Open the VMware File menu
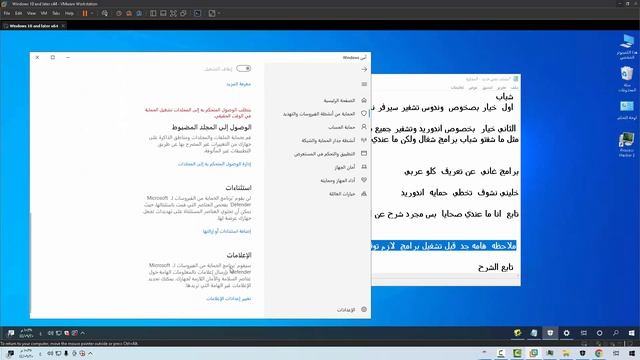Screen dimensions: 640x360 pos(7,13)
